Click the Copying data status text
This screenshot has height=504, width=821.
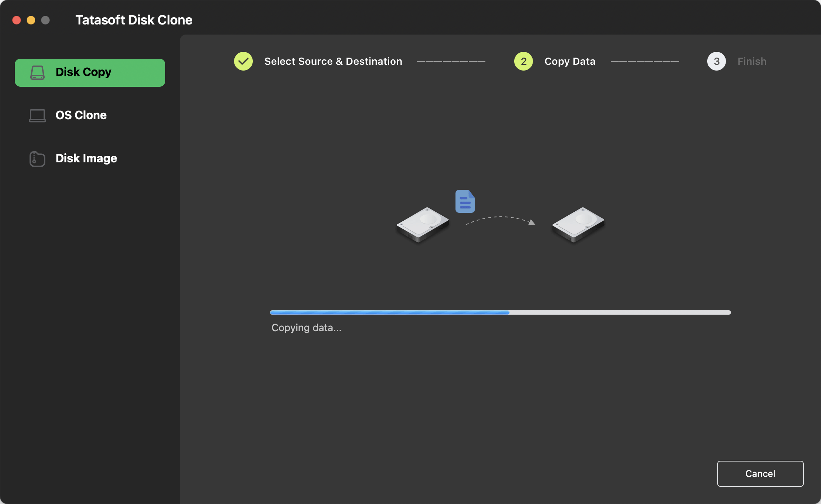(x=306, y=328)
